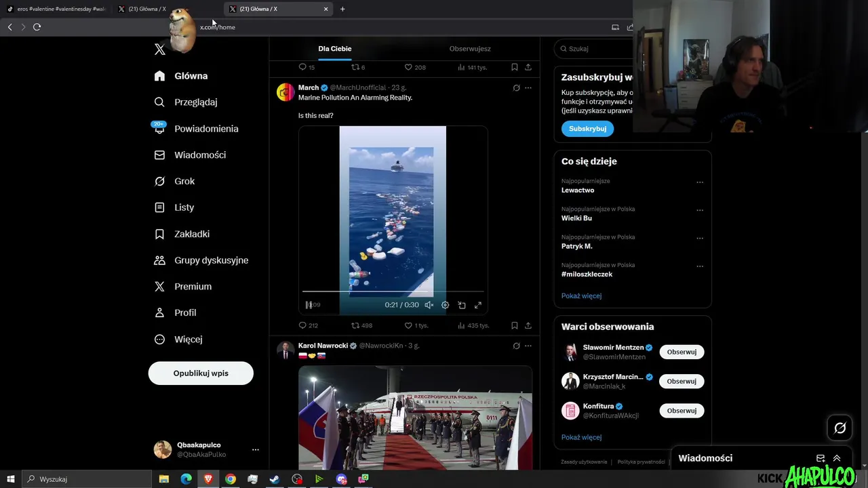Open March's profile avatar

285,92
